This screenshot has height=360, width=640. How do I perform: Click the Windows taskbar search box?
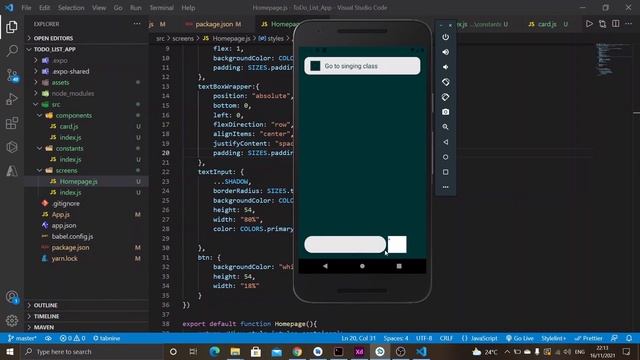[92, 352]
